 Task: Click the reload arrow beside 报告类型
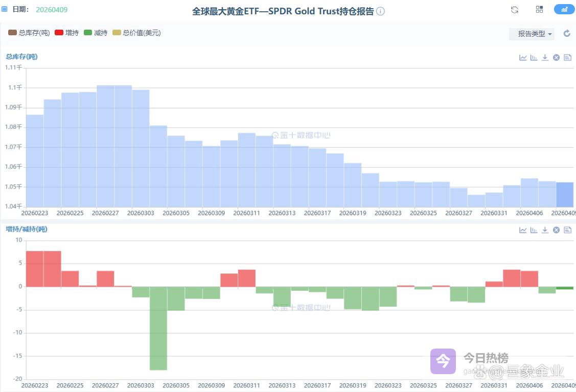[x=567, y=34]
